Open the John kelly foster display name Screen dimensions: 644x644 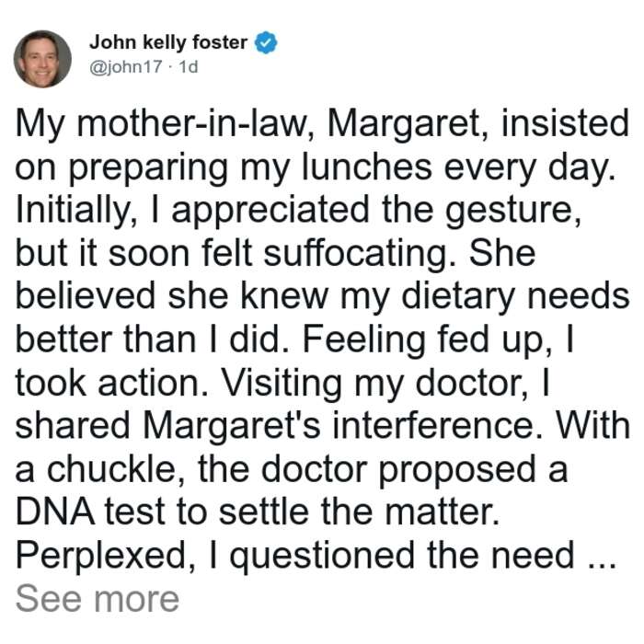click(x=168, y=42)
